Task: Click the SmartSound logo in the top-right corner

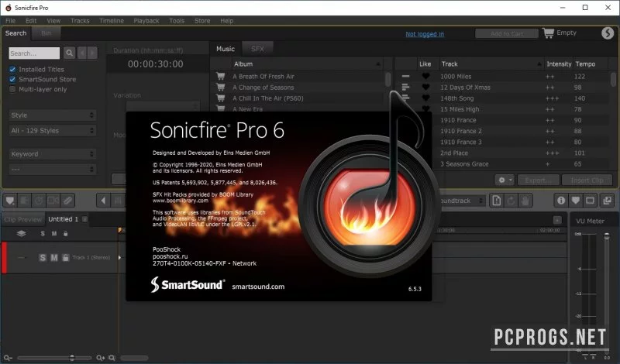Action: point(608,33)
